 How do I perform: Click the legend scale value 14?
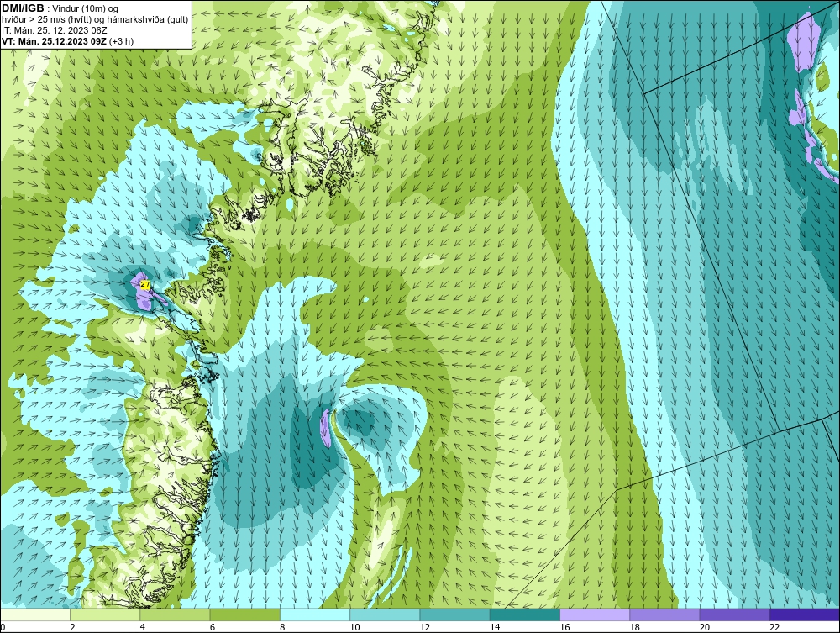tap(495, 628)
